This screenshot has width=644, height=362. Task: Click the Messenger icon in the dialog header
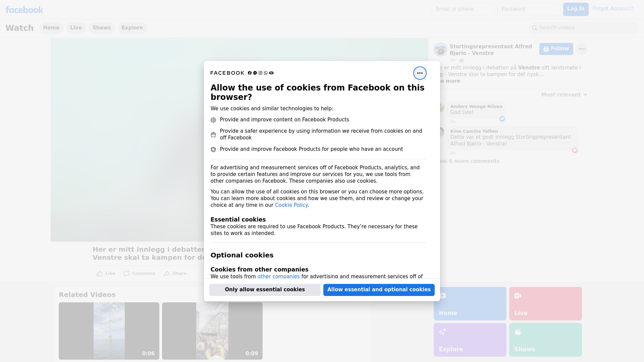click(x=255, y=73)
